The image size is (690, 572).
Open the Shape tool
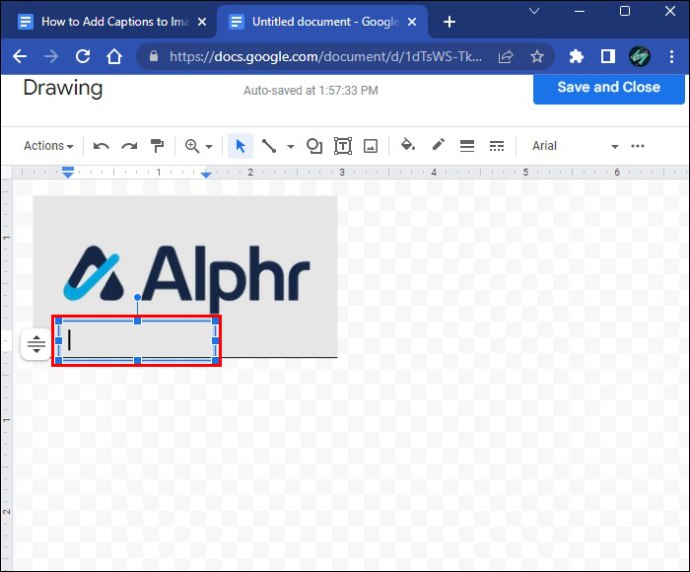314,146
